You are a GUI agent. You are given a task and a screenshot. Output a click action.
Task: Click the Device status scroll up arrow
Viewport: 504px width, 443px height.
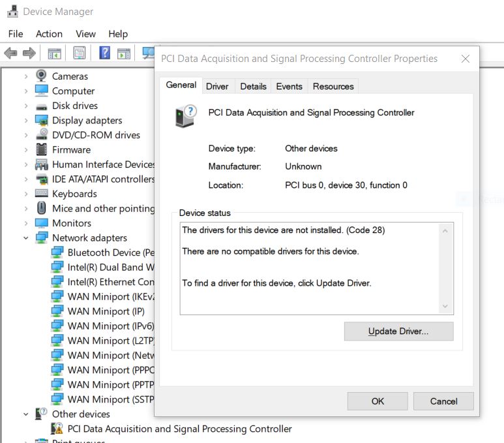445,230
